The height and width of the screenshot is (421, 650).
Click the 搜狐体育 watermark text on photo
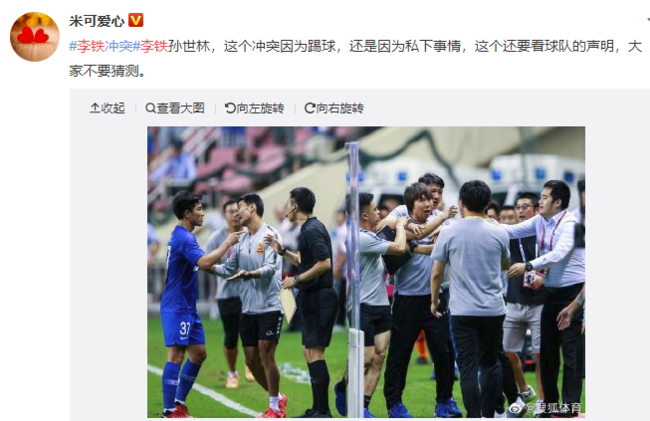(x=557, y=408)
